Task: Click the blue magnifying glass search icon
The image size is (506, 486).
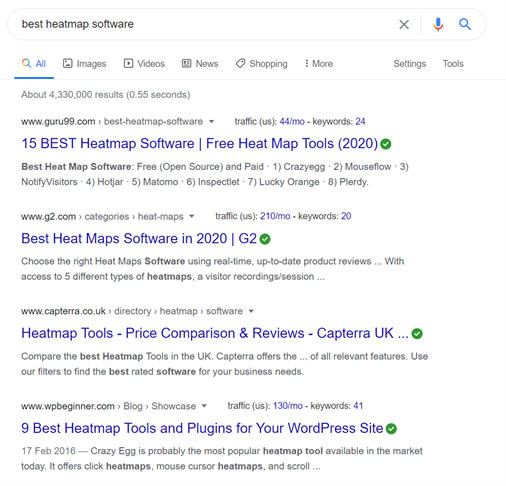Action: [x=465, y=24]
